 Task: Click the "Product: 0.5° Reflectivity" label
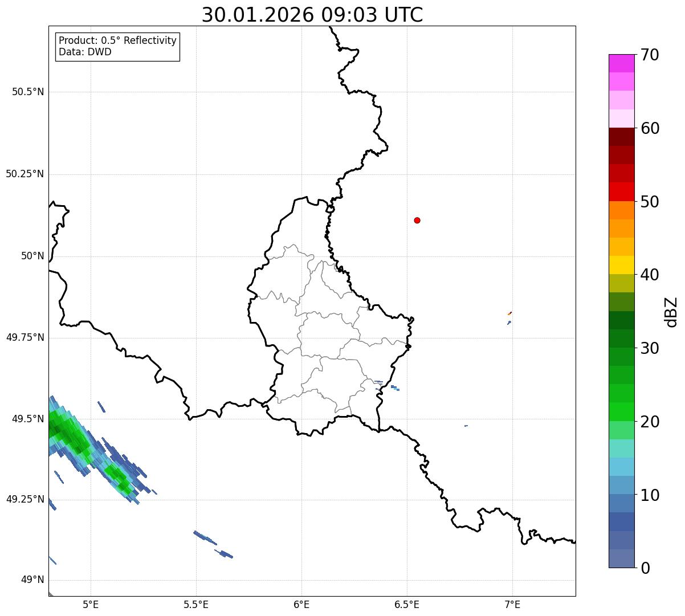117,41
